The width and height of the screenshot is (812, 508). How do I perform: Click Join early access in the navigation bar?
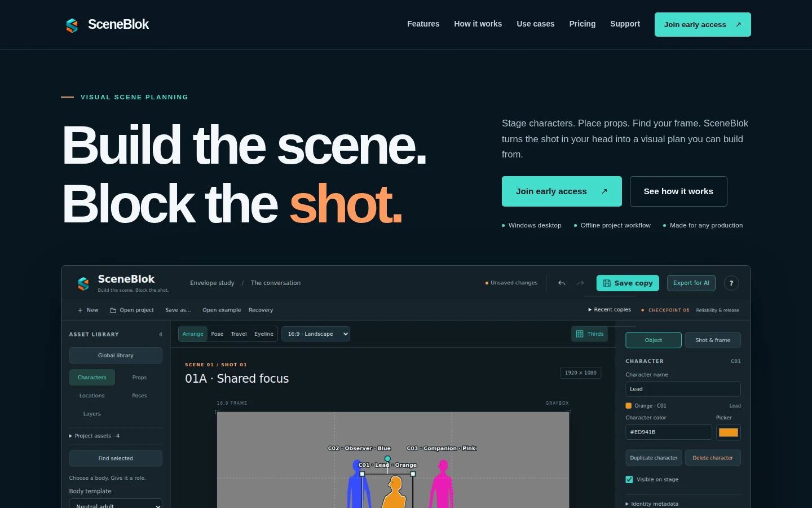[x=703, y=25]
